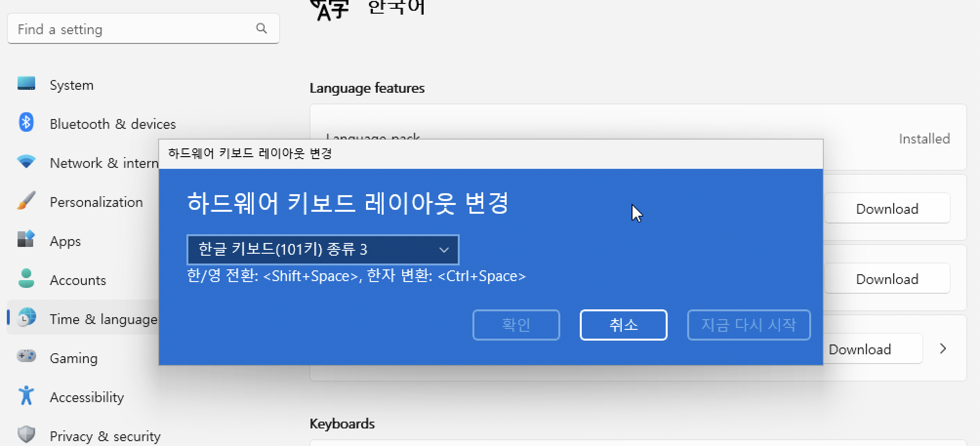The image size is (980, 446).
Task: Click the second Download button
Action: (x=887, y=278)
